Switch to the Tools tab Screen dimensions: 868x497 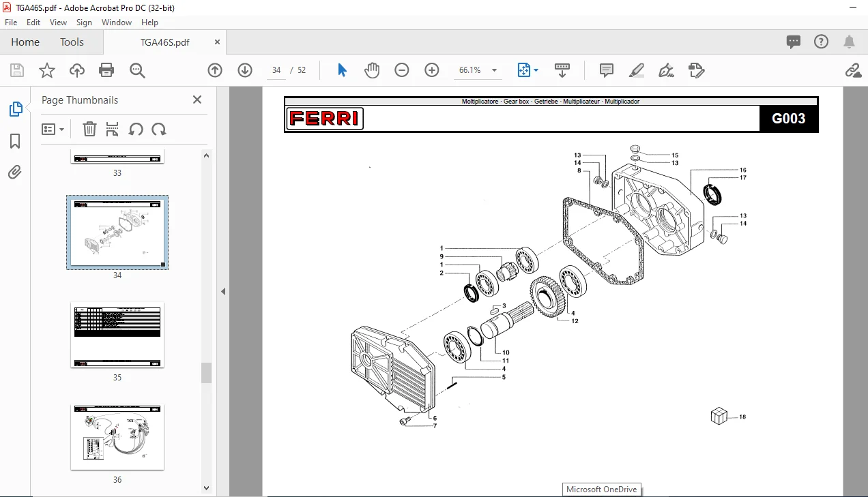coord(72,42)
